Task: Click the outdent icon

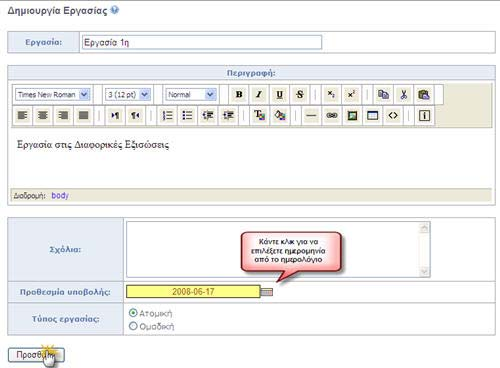Action: (208, 115)
